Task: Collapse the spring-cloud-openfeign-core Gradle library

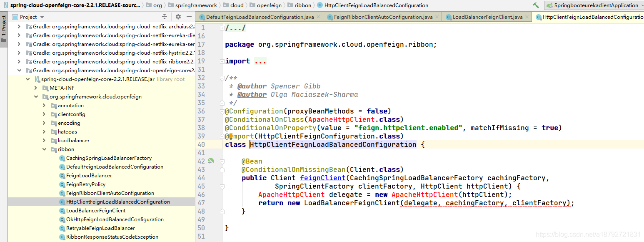Action: (19, 71)
